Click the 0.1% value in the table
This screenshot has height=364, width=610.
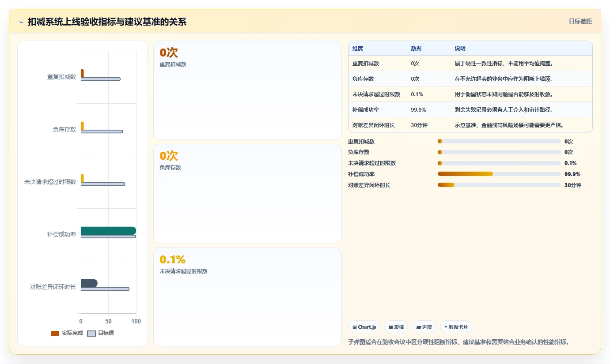tap(417, 94)
